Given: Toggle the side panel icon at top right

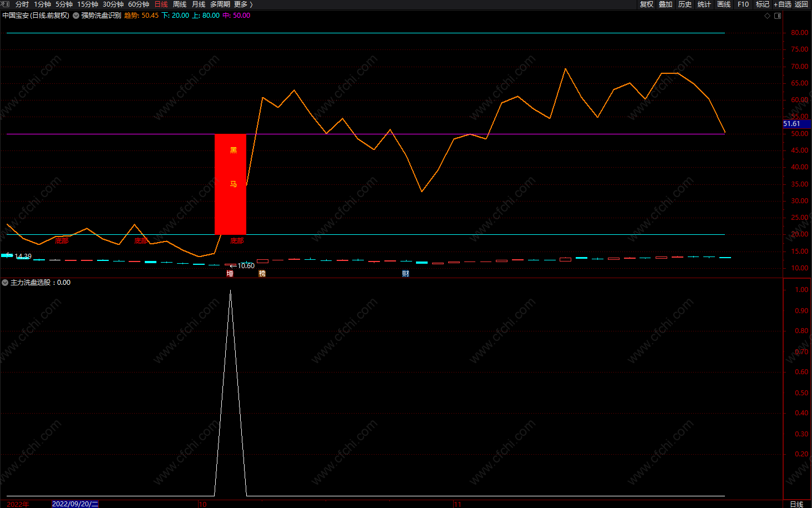Looking at the screenshot, I should 778,16.
